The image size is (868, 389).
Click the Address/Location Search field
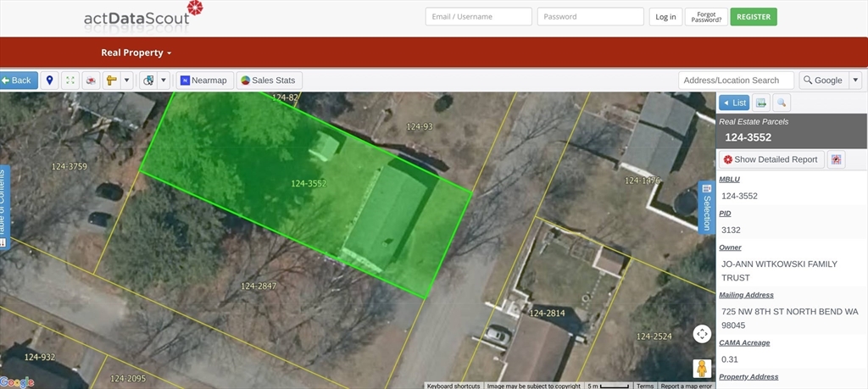point(736,81)
